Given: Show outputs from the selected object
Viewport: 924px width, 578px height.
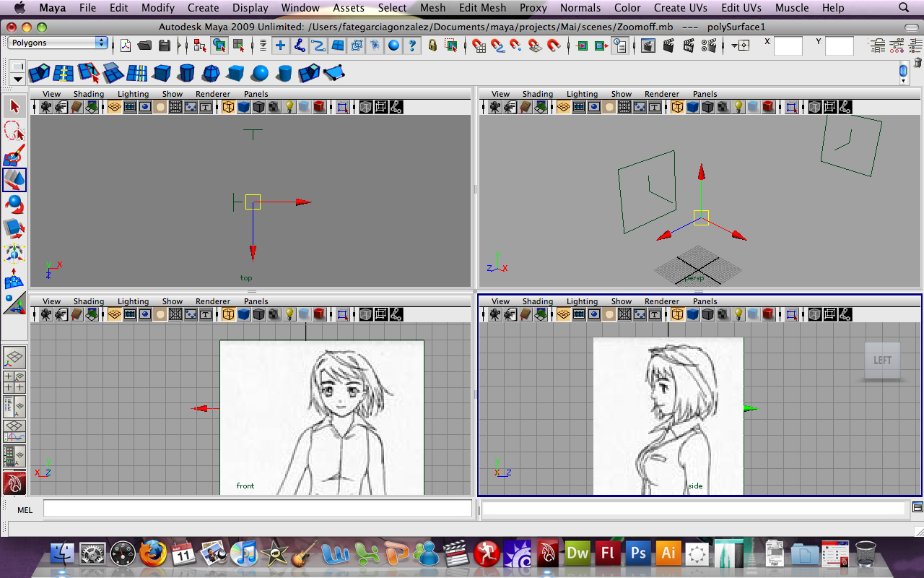Looking at the screenshot, I should pyautogui.click(x=601, y=46).
